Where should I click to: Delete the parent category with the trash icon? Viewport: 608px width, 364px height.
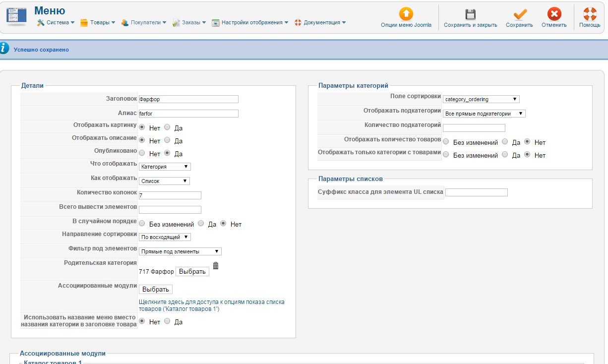click(216, 266)
